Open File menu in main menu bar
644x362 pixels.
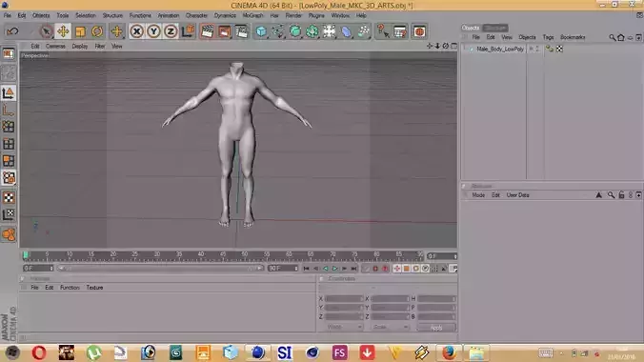(x=8, y=15)
